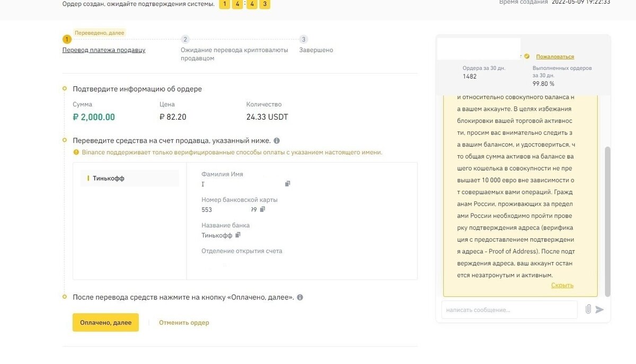Click the написать сообщение input field
Viewport: 636px width, 364px height.
coord(509,309)
